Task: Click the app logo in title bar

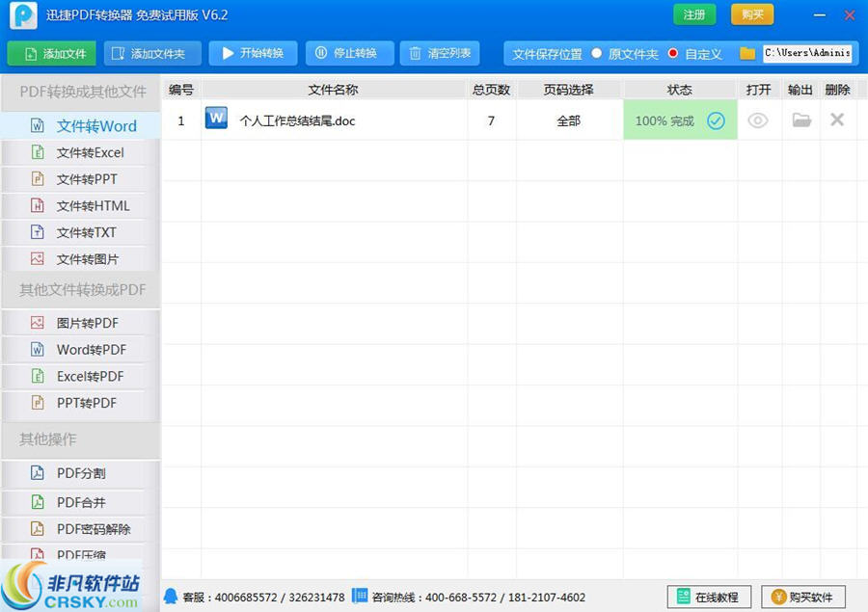Action: (x=23, y=15)
